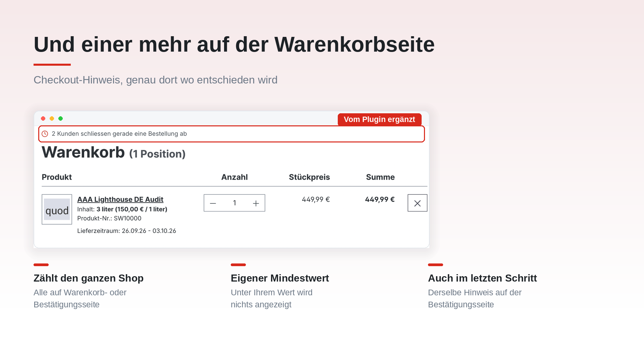Click 'Unter Ihrem Wert wird nichts angezeigt' description
The width and height of the screenshot is (644, 362).
(x=271, y=299)
